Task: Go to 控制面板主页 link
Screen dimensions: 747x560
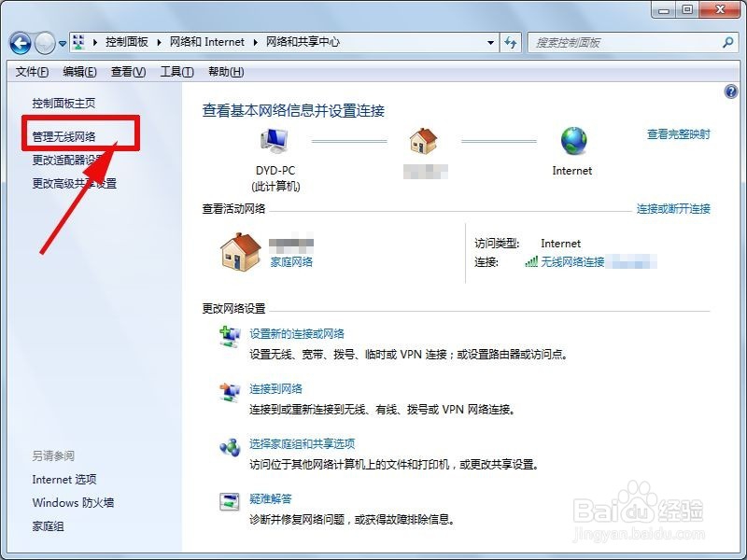Action: point(63,104)
